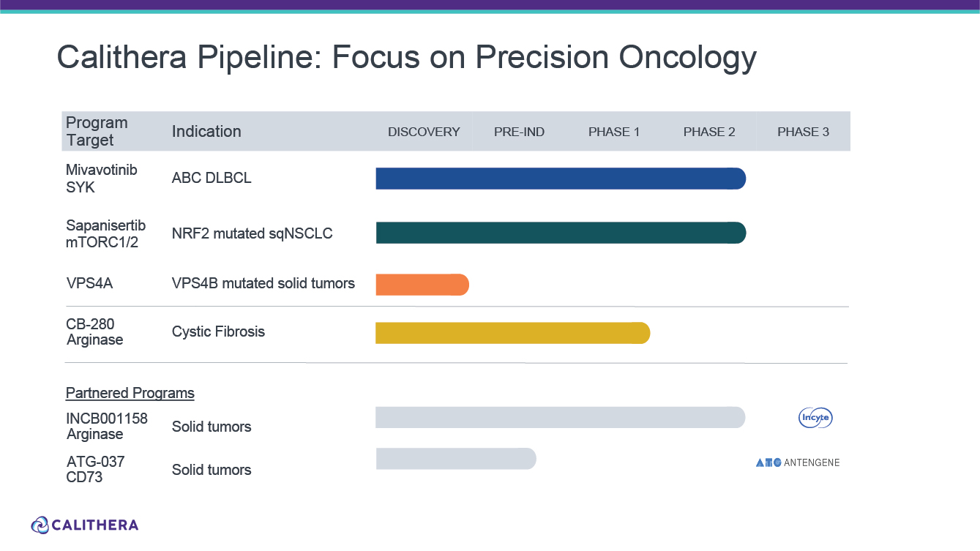
Task: Click the orange VPS4A progress bar
Action: point(422,285)
